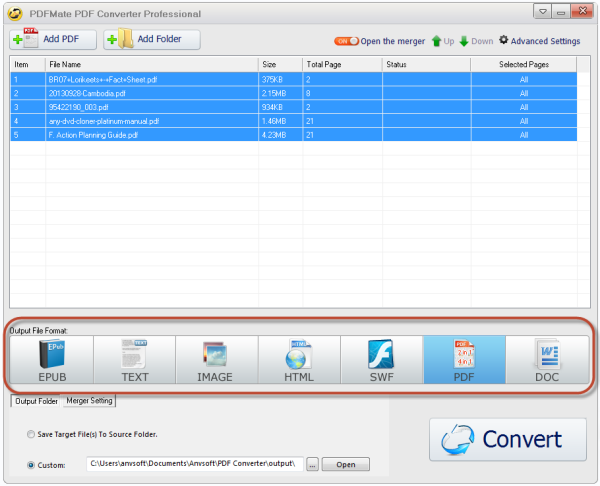Move selected file Down with green arrow
Image resolution: width=600 pixels, height=486 pixels.
tap(476, 41)
